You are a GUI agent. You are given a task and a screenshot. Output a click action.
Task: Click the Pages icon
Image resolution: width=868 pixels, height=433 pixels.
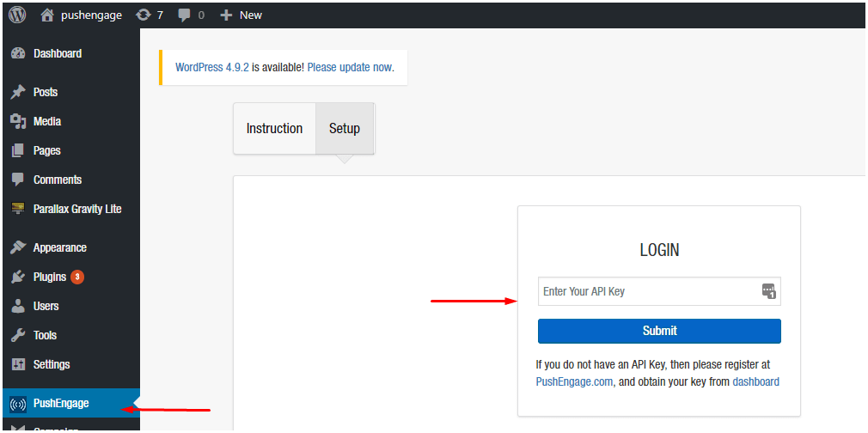tap(18, 150)
